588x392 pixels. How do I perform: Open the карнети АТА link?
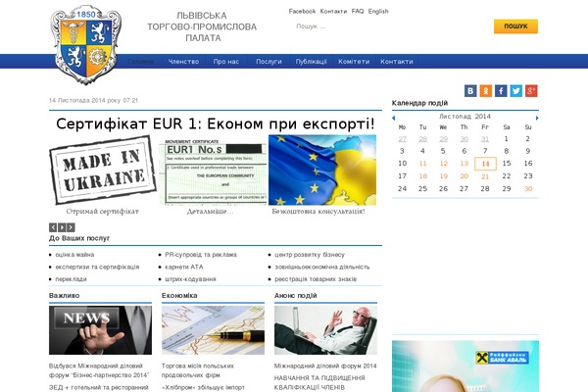[x=184, y=268]
